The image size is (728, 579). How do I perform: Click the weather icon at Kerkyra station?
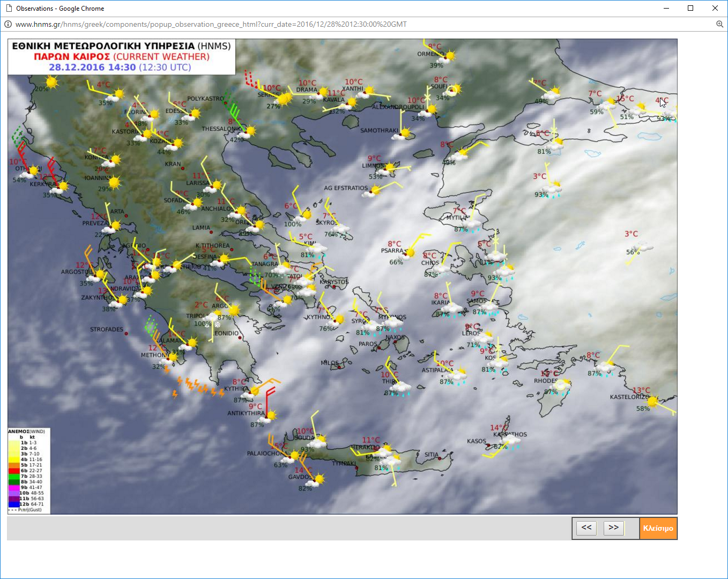(x=59, y=188)
